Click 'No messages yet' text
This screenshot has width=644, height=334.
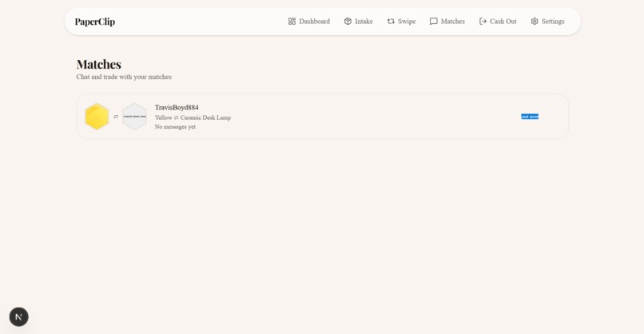(175, 127)
